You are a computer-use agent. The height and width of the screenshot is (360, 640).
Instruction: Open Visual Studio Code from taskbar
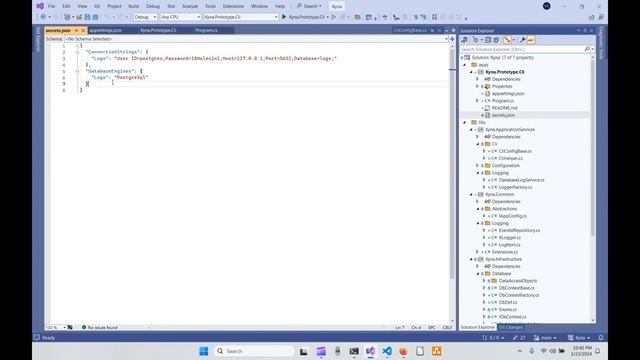[x=387, y=351]
